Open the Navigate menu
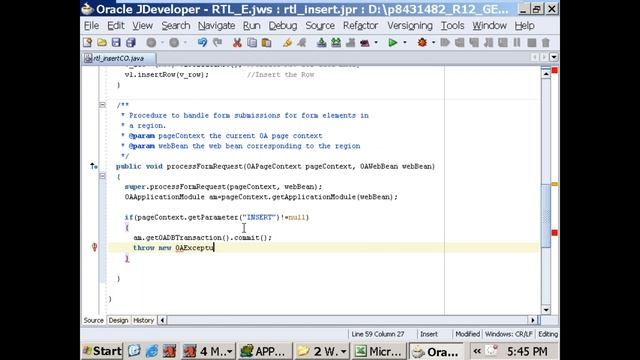The image size is (640, 360). point(216,26)
